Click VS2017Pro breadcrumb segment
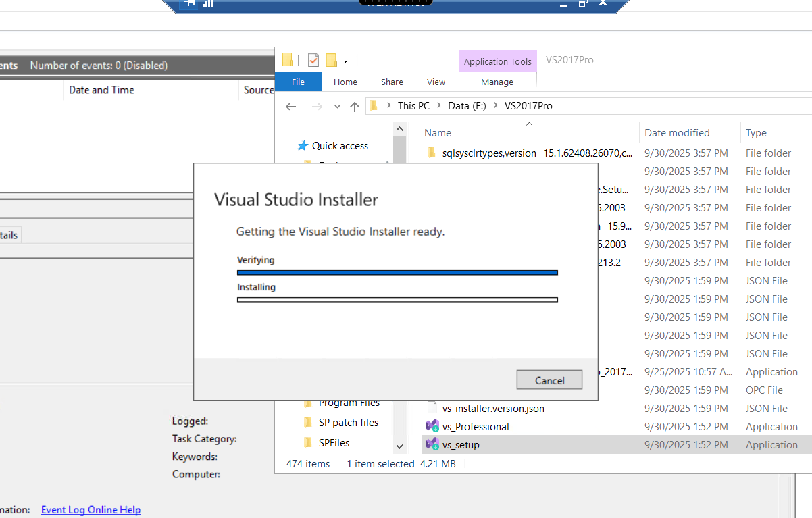Viewport: 812px width, 518px height. point(528,106)
